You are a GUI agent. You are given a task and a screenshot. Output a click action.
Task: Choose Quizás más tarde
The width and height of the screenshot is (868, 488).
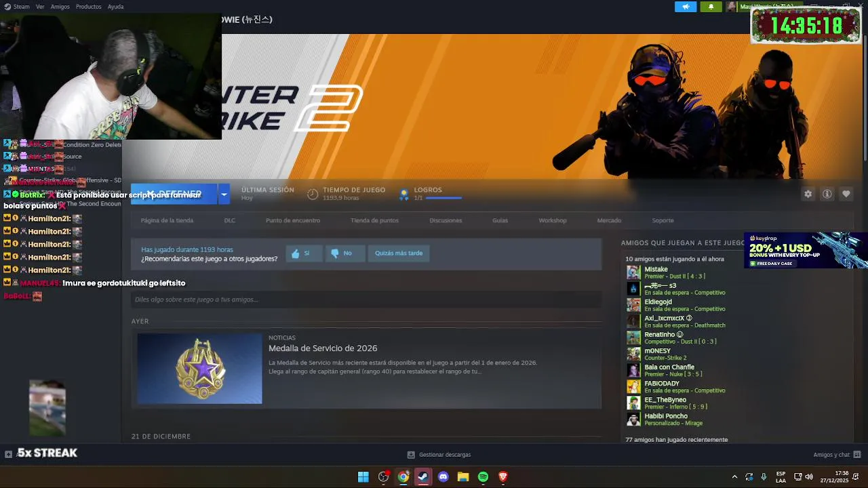[399, 253]
